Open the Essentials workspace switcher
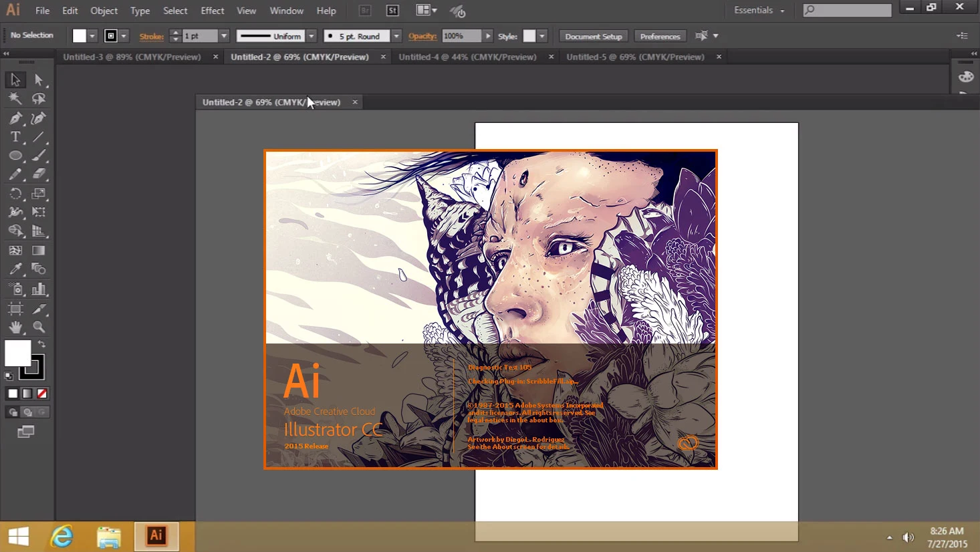980x552 pixels. 759,10
